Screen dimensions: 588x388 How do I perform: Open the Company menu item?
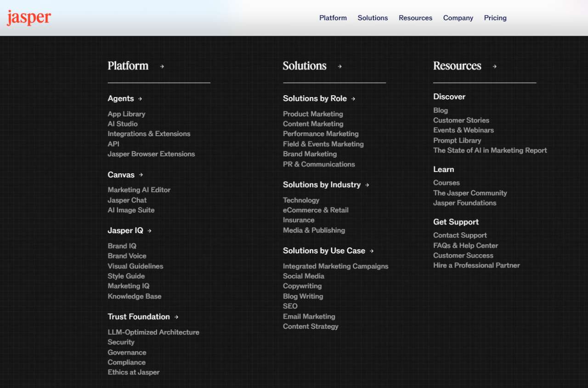458,17
